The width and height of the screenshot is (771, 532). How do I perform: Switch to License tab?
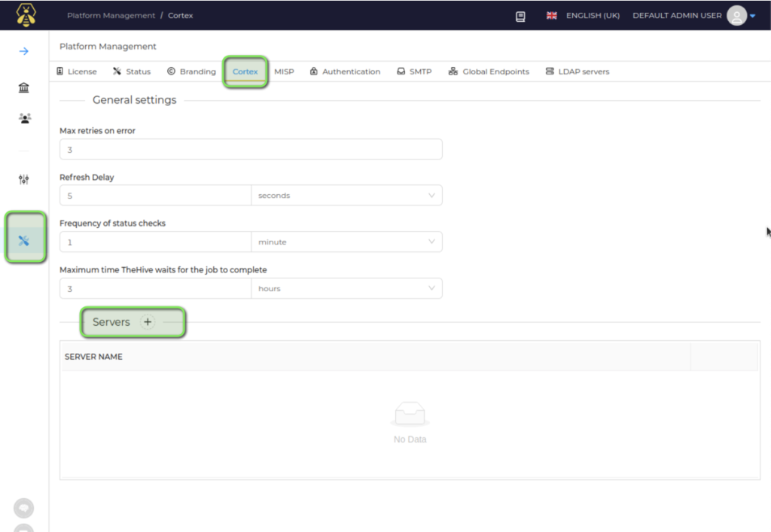(x=77, y=71)
